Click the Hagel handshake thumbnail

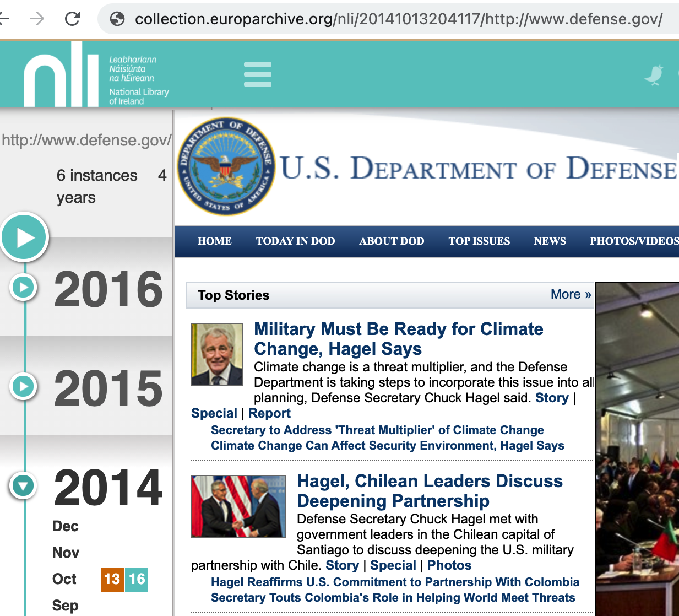238,506
